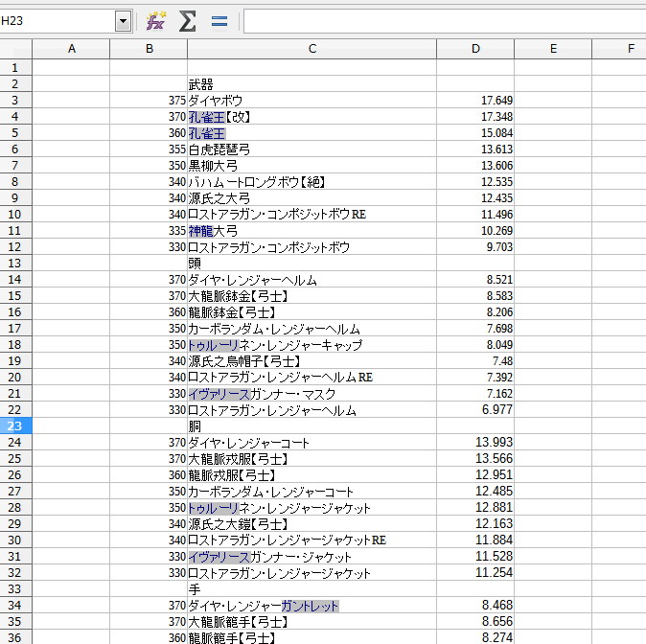Viewport: 646px width, 644px height.
Task: Select column D header
Action: point(475,49)
